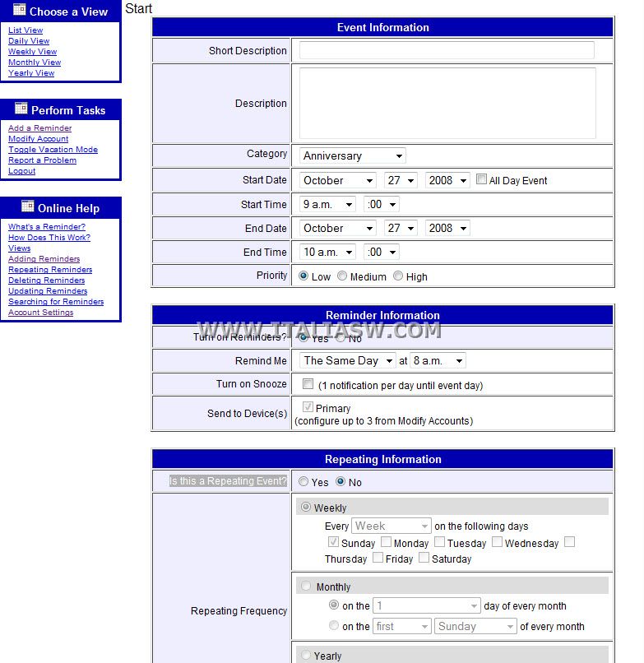Select the Monthly frequency radio button
Screen dimensions: 644x663
click(x=306, y=586)
